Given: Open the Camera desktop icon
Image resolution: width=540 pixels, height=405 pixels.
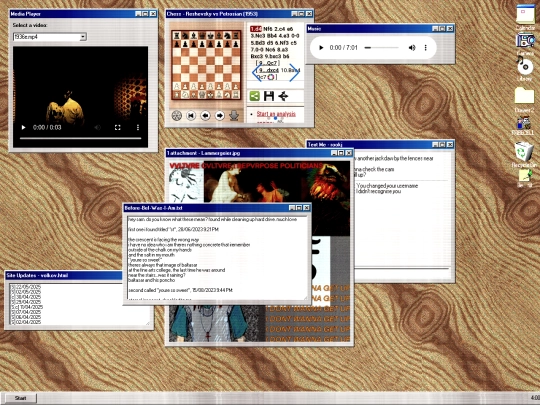Looking at the screenshot, I should (525, 44).
